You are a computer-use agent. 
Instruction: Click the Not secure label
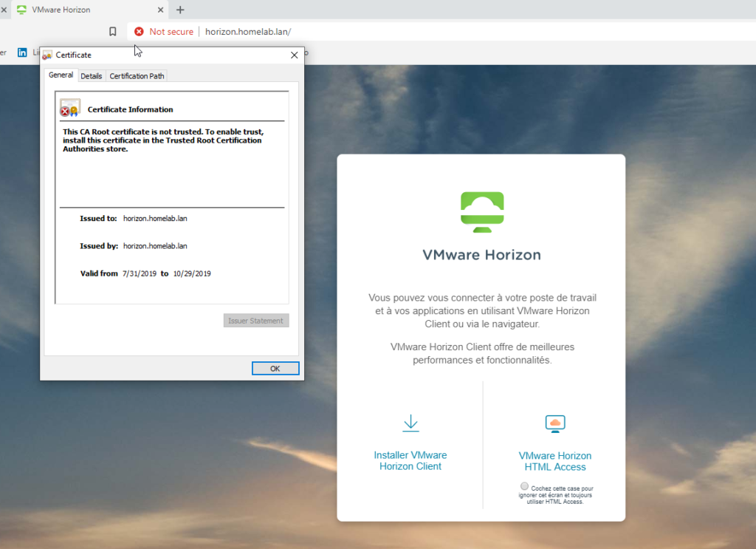coord(171,32)
